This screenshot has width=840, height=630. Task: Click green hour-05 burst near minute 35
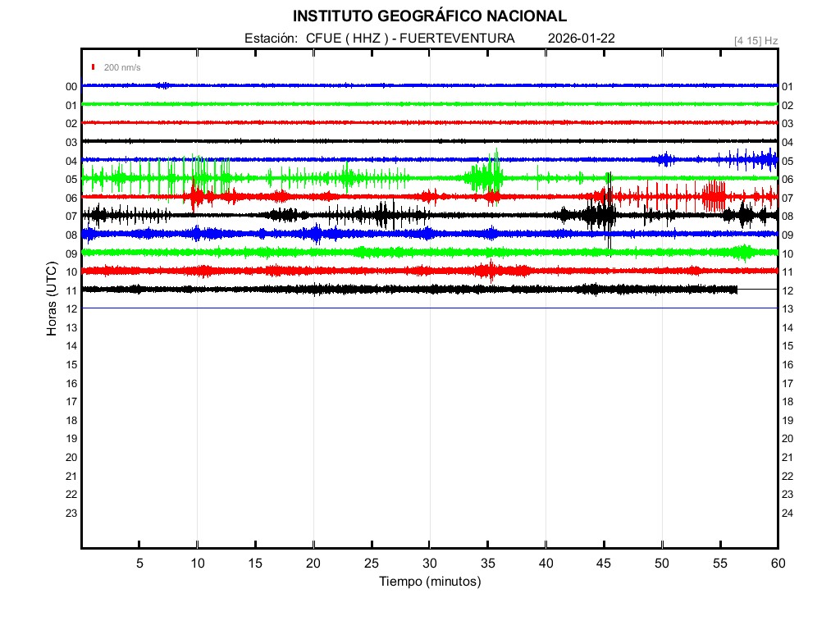coord(489,174)
